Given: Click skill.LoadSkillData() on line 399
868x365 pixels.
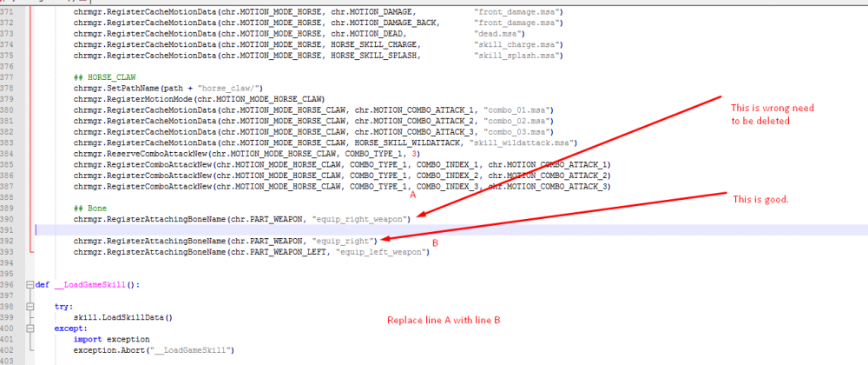Looking at the screenshot, I should [x=123, y=318].
